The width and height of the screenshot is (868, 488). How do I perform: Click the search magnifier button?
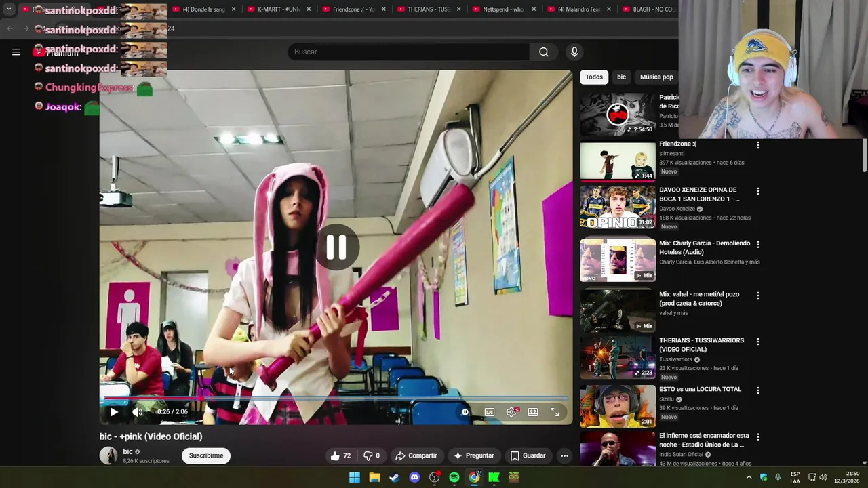point(544,52)
